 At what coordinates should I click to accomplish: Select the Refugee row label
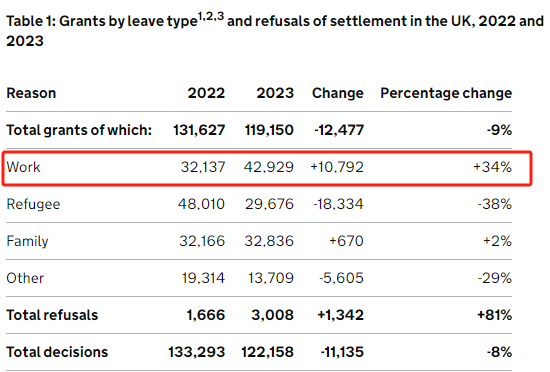coord(33,204)
